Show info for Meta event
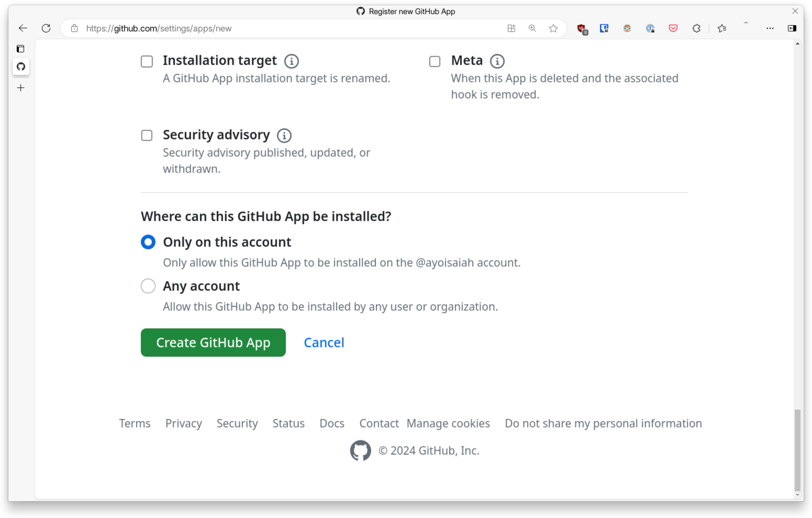The image size is (812, 518). click(497, 61)
